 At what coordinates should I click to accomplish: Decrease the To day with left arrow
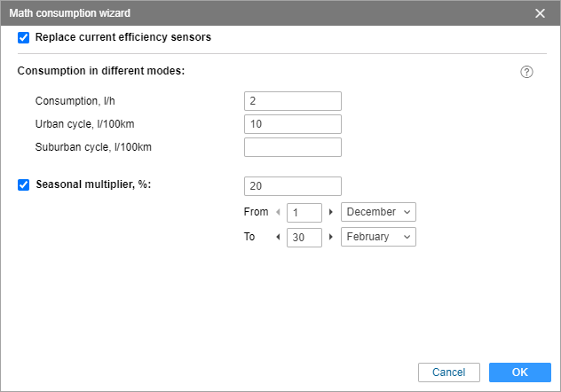coord(278,237)
